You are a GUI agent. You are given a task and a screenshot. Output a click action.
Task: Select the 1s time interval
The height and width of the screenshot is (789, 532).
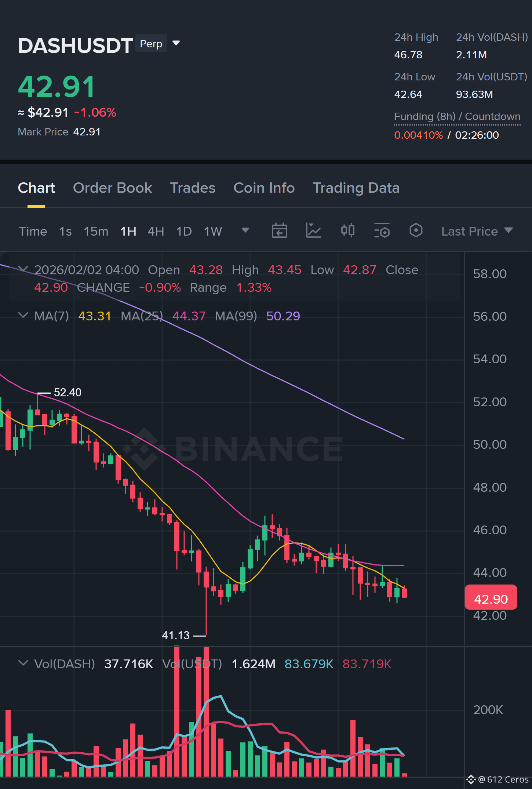click(65, 232)
